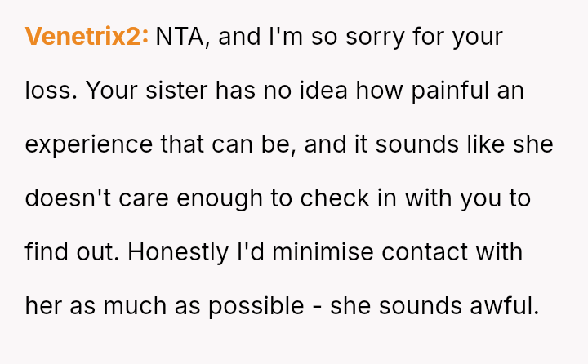Screen dimensions: 588x364
Task: Click the word "find" starting the fifth line
Action: [x=47, y=252]
